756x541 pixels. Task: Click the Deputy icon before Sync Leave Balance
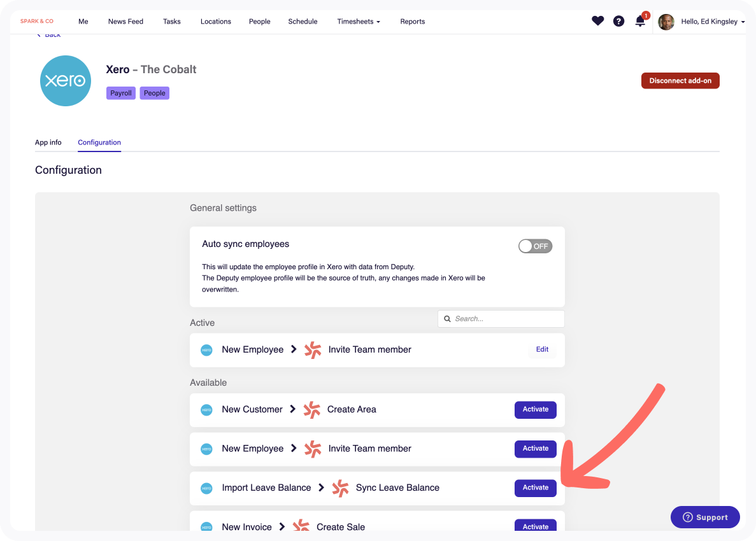pos(340,488)
